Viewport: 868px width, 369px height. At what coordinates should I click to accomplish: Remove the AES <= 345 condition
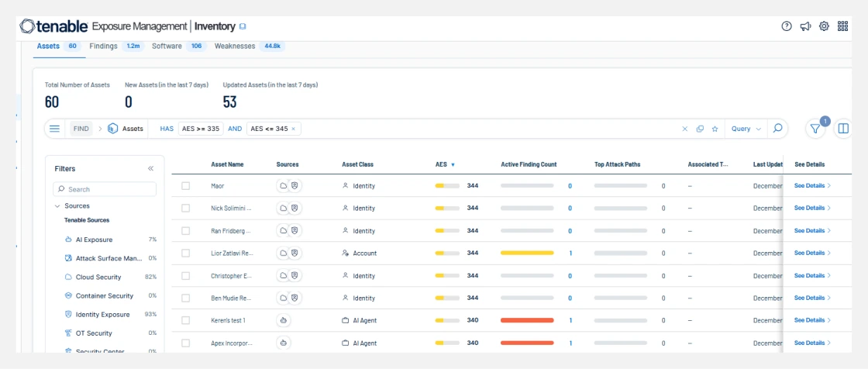[294, 129]
